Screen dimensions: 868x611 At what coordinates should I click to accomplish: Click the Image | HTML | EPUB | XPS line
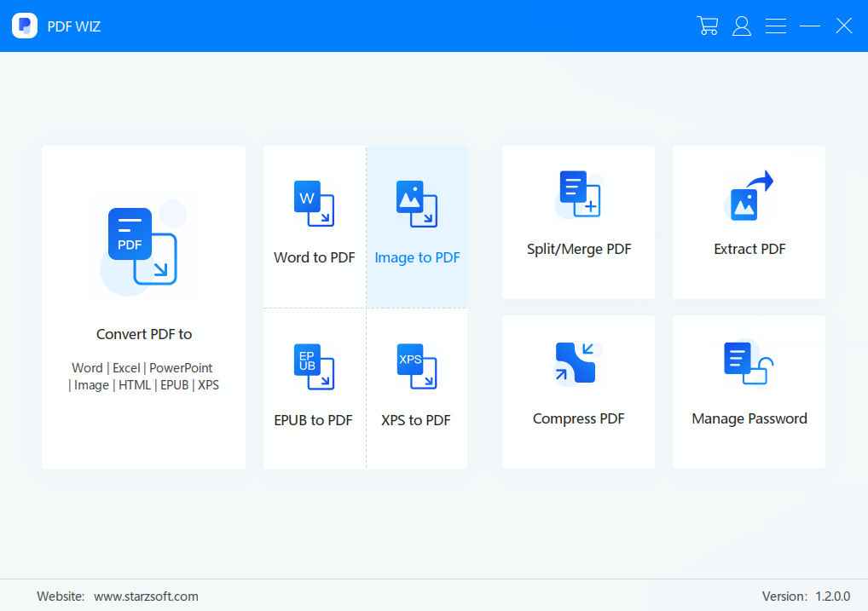tap(143, 385)
